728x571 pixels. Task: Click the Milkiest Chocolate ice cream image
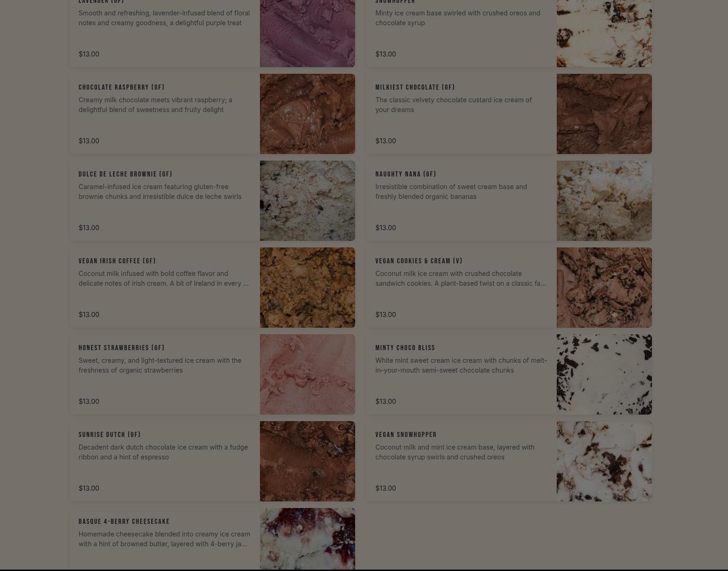[604, 114]
